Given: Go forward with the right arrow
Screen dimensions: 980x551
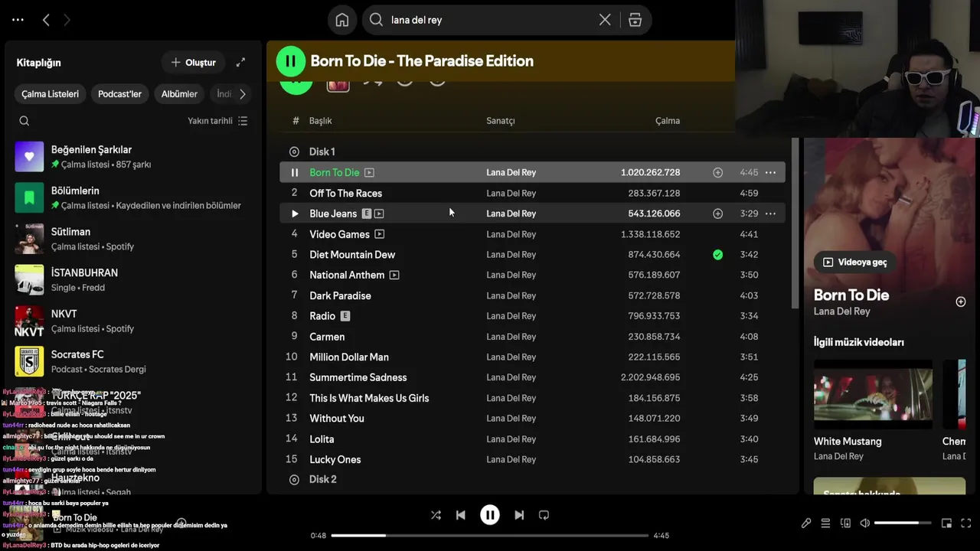Looking at the screenshot, I should 67,20.
